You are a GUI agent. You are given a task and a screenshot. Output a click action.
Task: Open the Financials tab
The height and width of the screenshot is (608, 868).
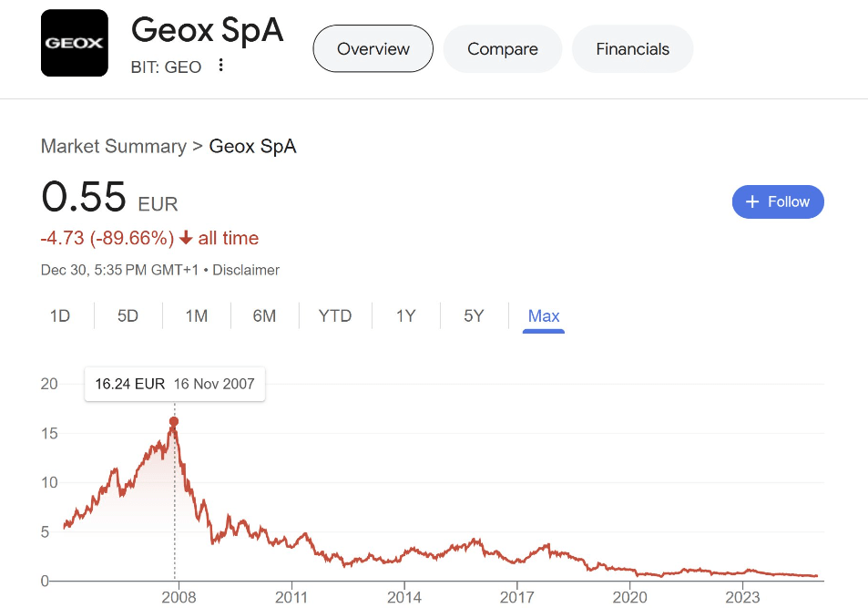coord(632,49)
